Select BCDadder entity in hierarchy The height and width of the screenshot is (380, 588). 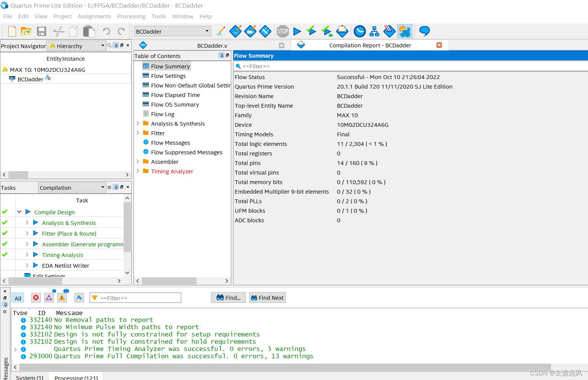click(30, 79)
